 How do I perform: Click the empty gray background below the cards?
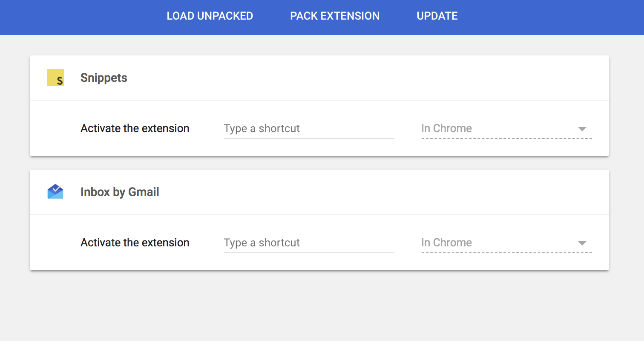point(319,307)
